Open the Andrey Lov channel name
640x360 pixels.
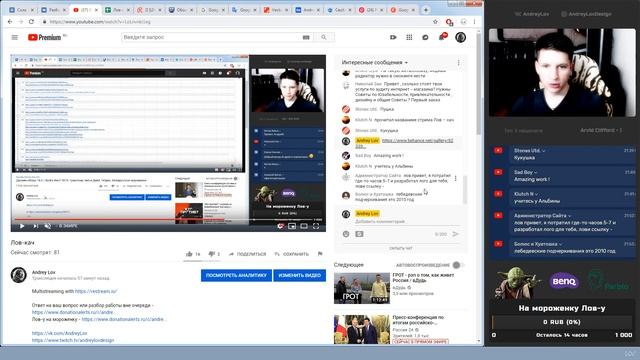tap(44, 272)
